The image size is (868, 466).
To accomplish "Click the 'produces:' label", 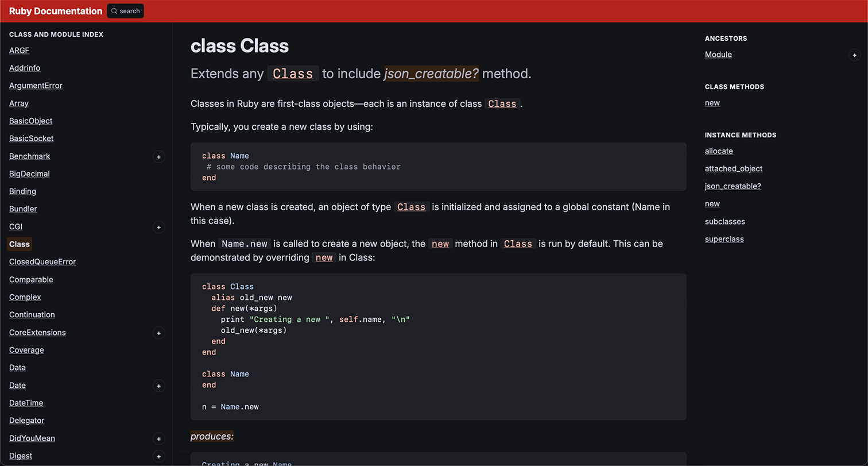I will click(212, 437).
